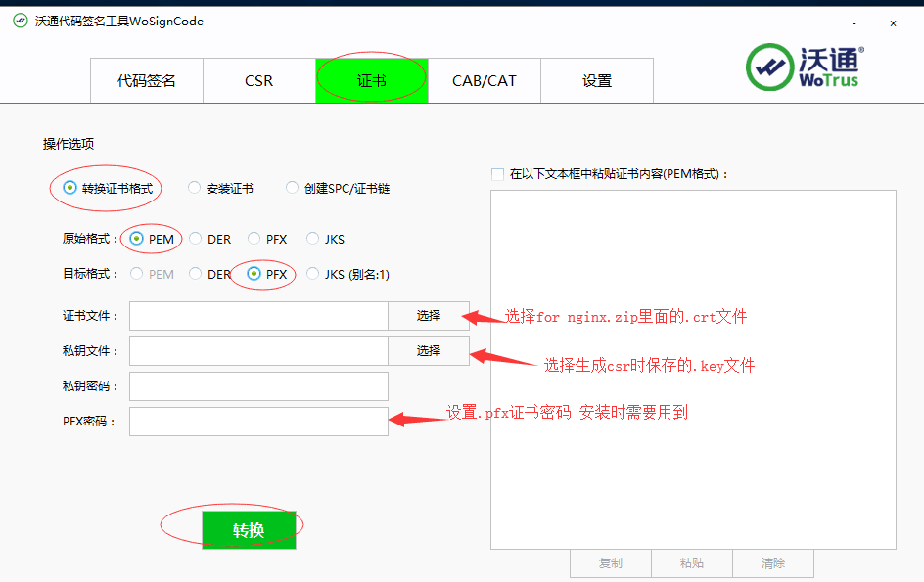Viewport: 924px width, 582px height.
Task: Click the WoTrus logo
Action: [805, 67]
